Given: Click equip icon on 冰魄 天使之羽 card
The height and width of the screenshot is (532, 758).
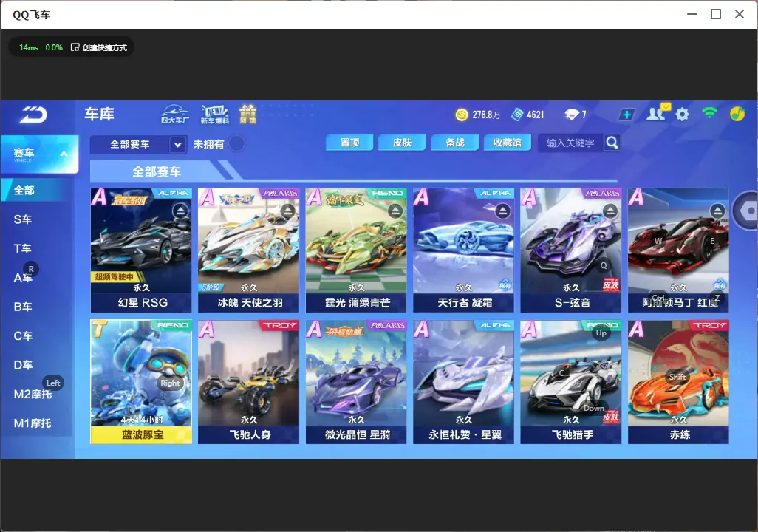Looking at the screenshot, I should click(x=288, y=211).
